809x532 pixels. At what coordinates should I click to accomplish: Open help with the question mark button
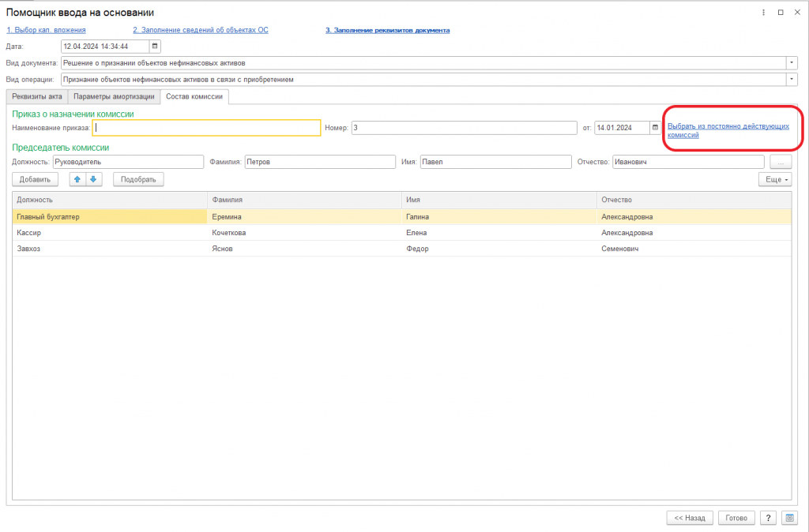(x=768, y=518)
